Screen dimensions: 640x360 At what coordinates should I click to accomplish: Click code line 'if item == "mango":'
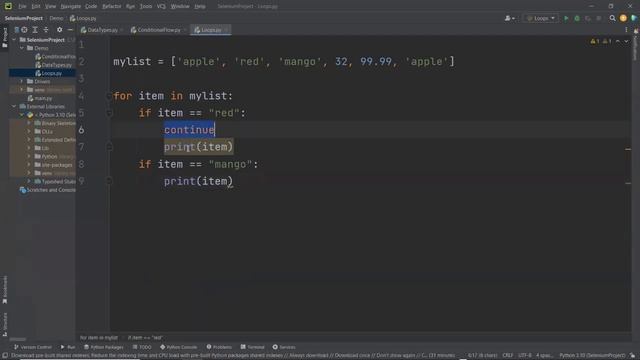(x=198, y=164)
